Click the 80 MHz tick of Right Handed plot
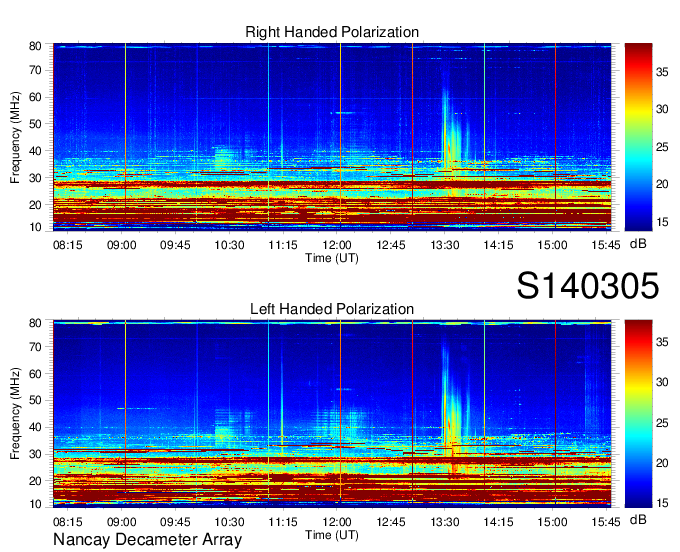Screen dimensions: 680x552 [x=36, y=46]
